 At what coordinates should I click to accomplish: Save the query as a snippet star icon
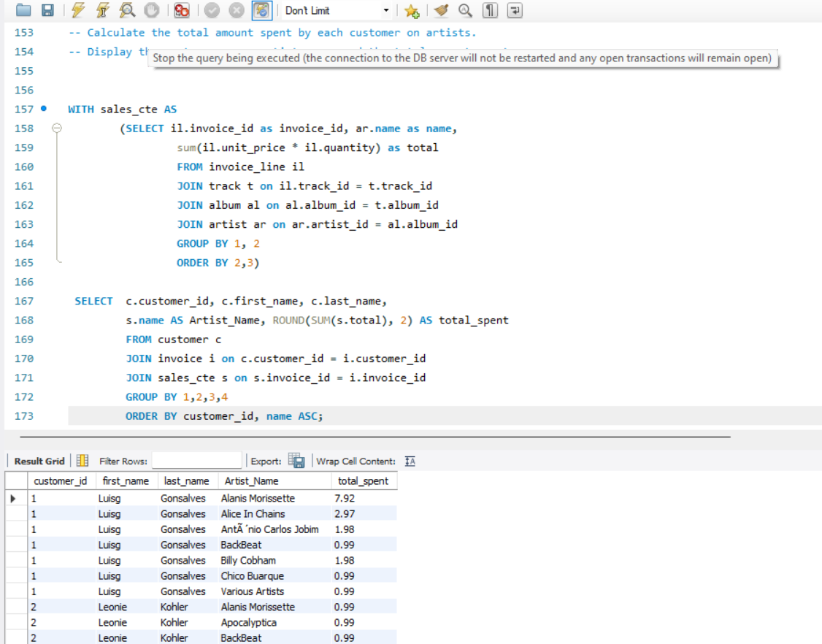click(x=412, y=10)
